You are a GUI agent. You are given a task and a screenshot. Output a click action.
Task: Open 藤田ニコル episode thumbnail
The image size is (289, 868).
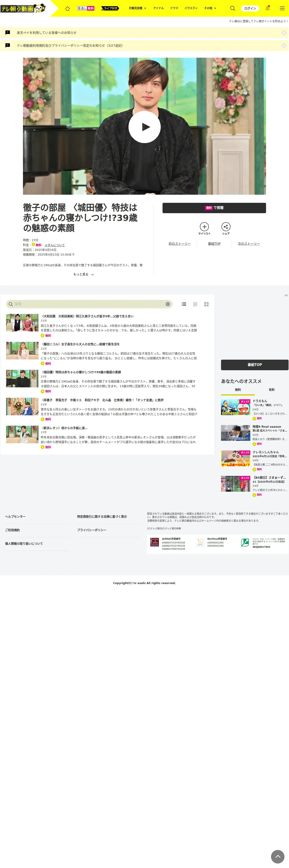click(x=22, y=351)
